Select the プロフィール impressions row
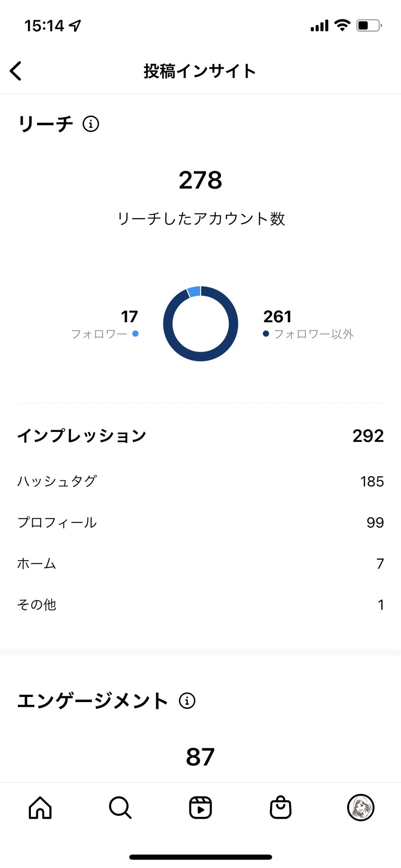Image resolution: width=401 pixels, height=868 pixels. tap(200, 522)
